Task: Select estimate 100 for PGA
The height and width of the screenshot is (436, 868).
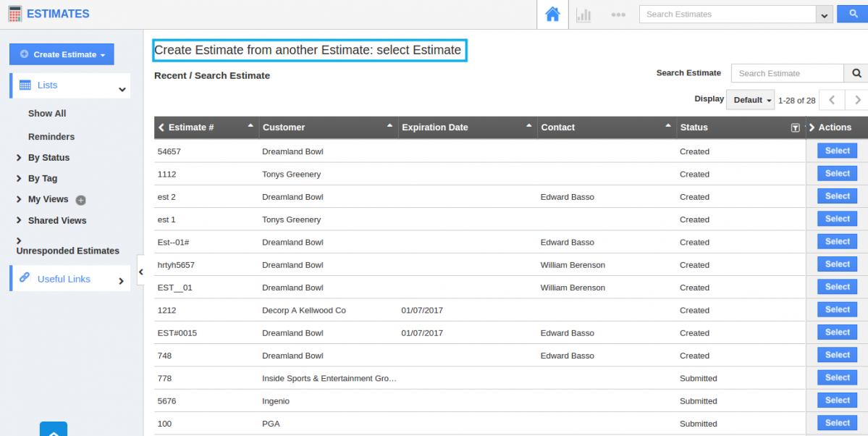Action: [x=837, y=423]
